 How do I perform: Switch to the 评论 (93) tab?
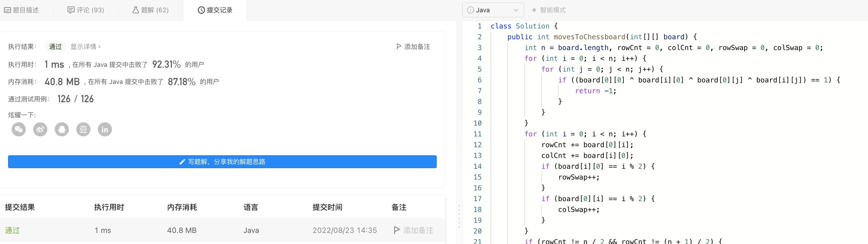(x=86, y=10)
